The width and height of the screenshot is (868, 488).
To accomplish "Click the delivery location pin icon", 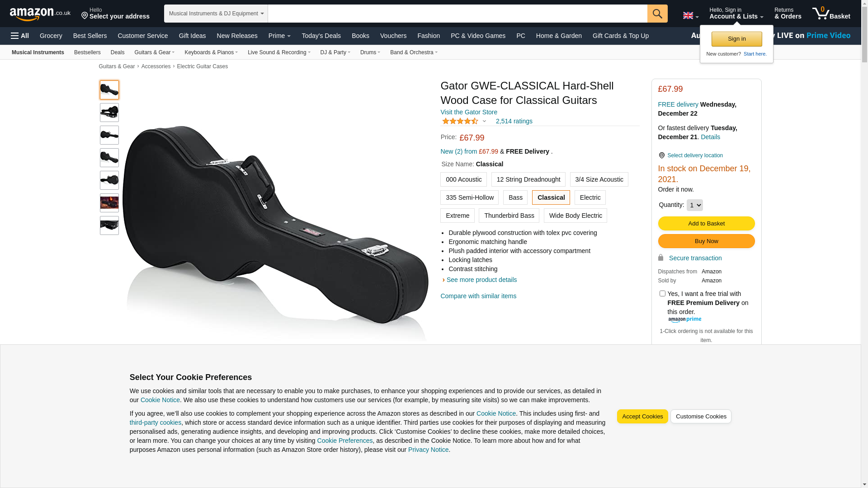I will coord(662,155).
